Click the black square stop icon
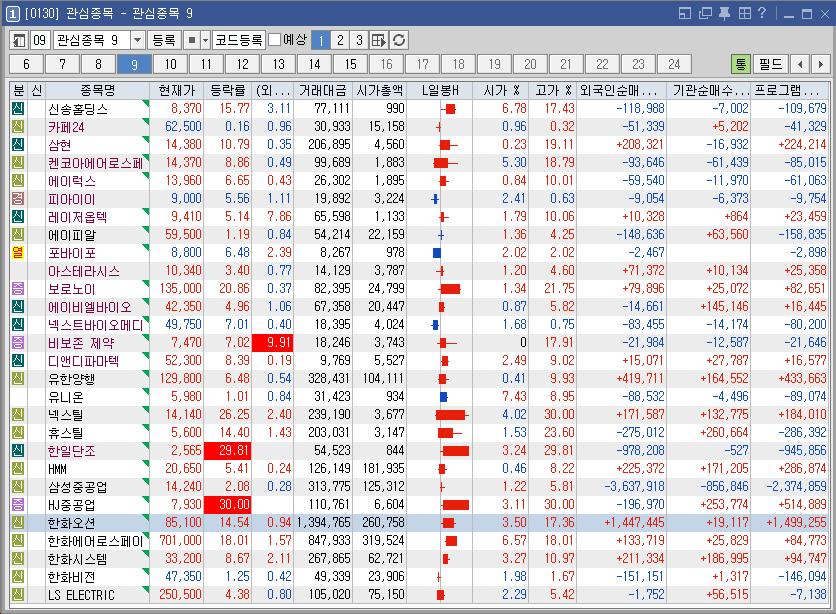 click(191, 40)
